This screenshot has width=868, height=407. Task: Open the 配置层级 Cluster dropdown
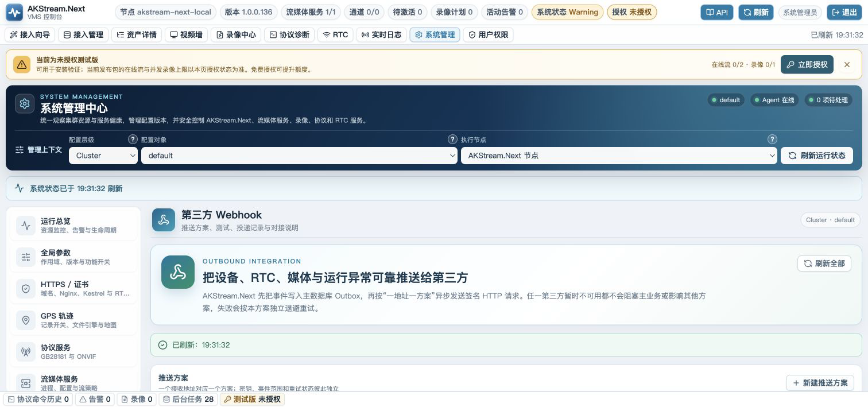click(103, 156)
